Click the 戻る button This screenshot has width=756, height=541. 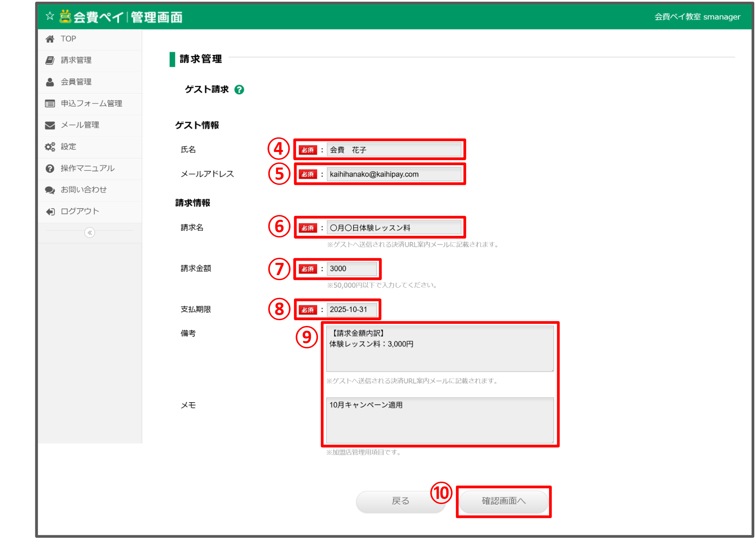click(x=400, y=501)
